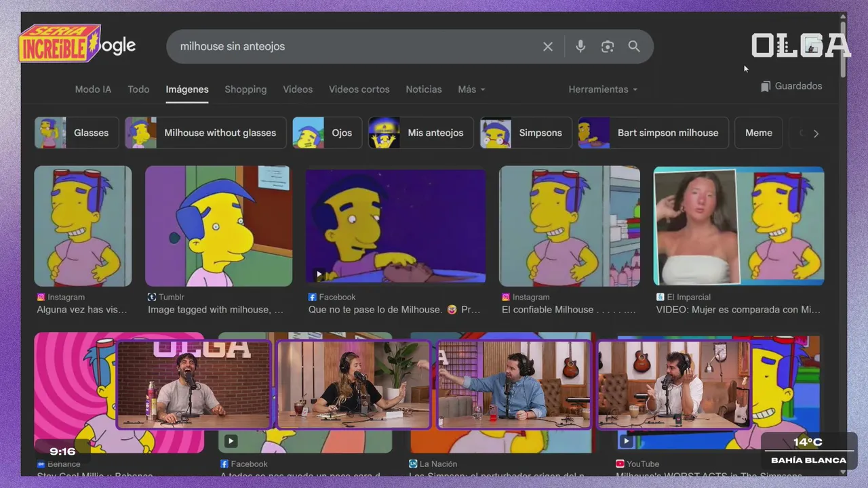
Task: Click the Behance source label
Action: 64,464
